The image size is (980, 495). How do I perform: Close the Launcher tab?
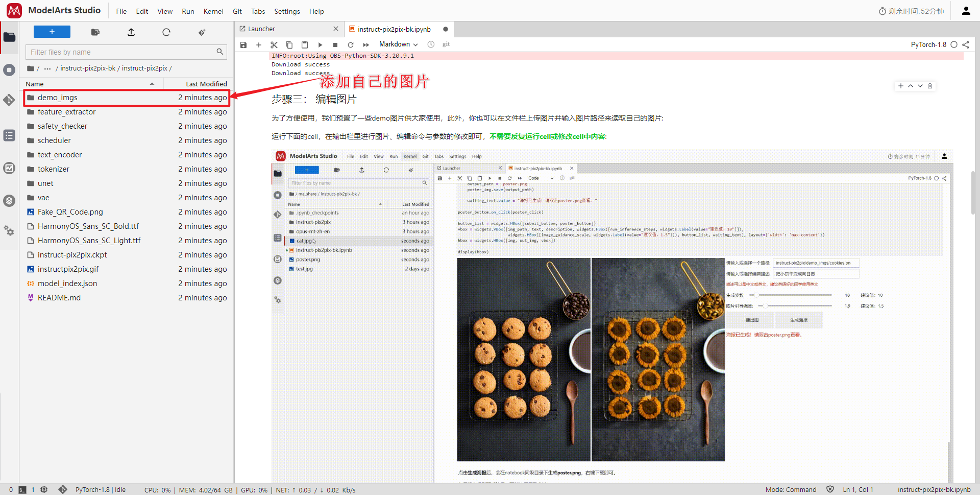coord(335,29)
